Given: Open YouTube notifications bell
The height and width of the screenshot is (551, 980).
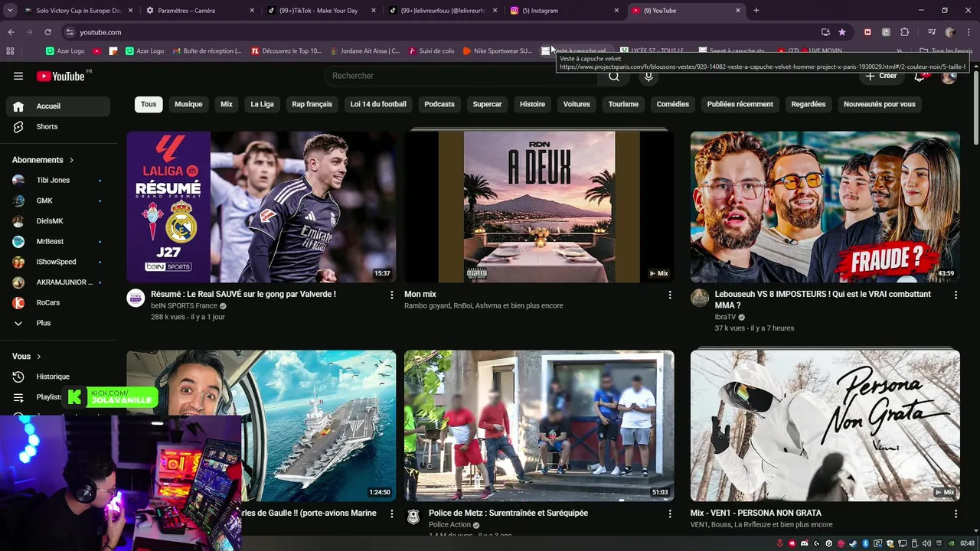Looking at the screenshot, I should 921,76.
